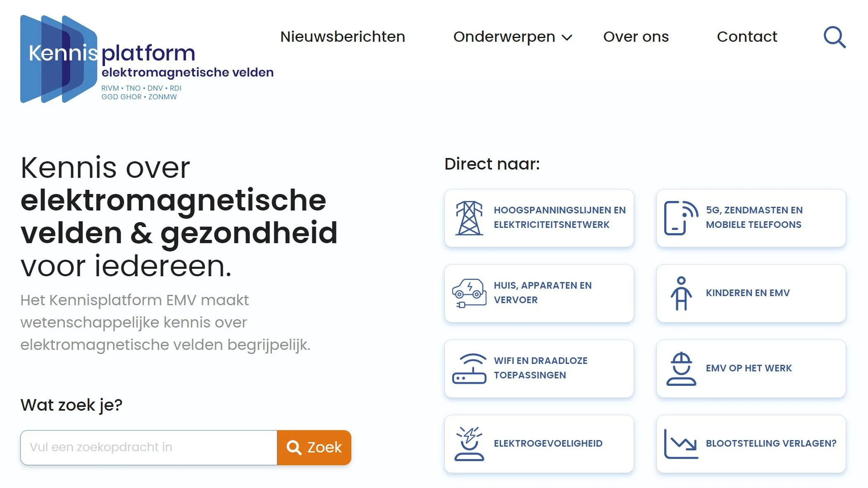
Task: Click the electric car charging icon
Action: (470, 293)
